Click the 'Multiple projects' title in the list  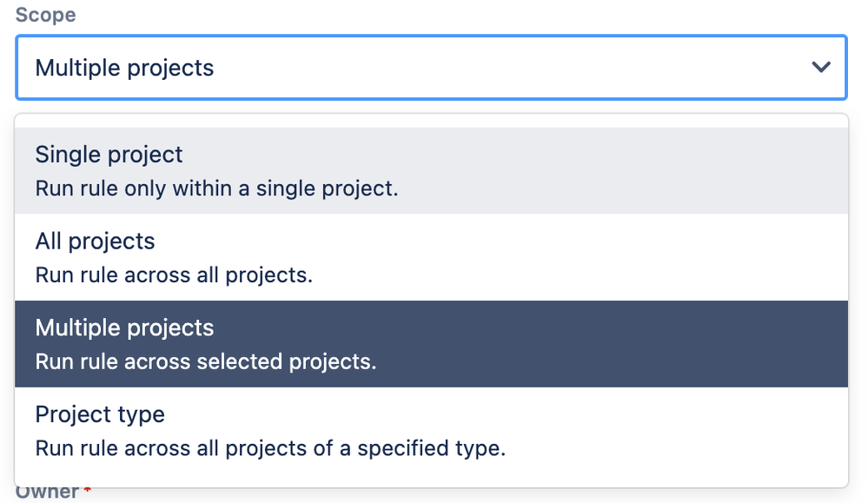pos(124,328)
